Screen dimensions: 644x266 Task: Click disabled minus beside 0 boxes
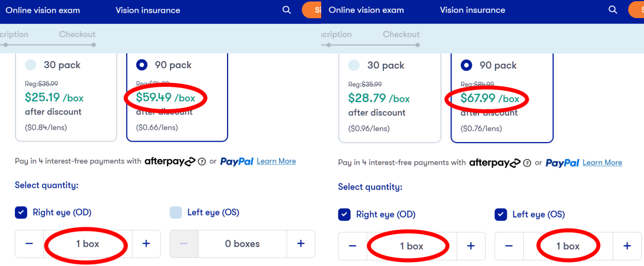[184, 244]
